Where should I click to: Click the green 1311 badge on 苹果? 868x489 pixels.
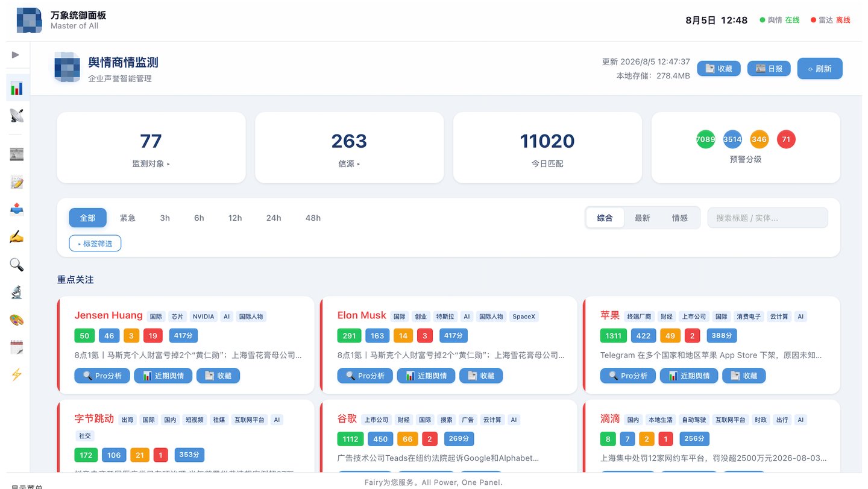coord(613,336)
